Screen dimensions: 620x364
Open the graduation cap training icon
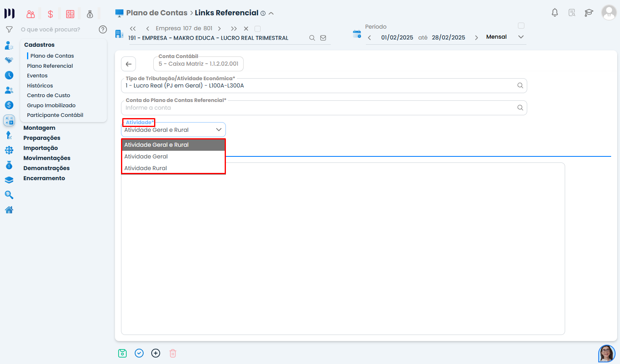589,13
